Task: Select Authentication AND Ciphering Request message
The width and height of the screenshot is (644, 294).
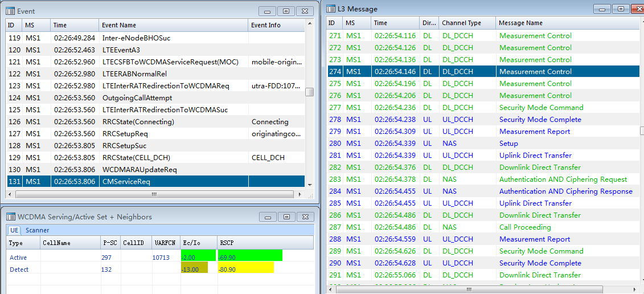Action: coord(483,179)
